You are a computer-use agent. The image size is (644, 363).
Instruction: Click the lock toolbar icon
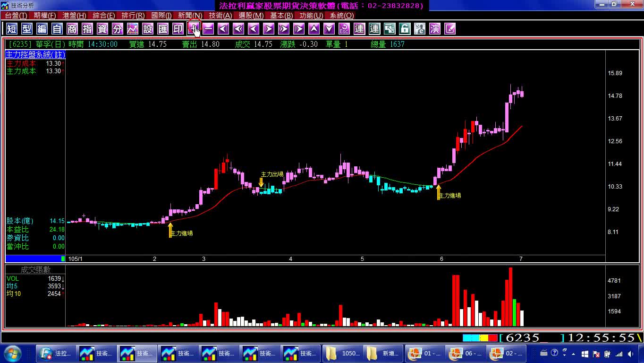tap(405, 29)
